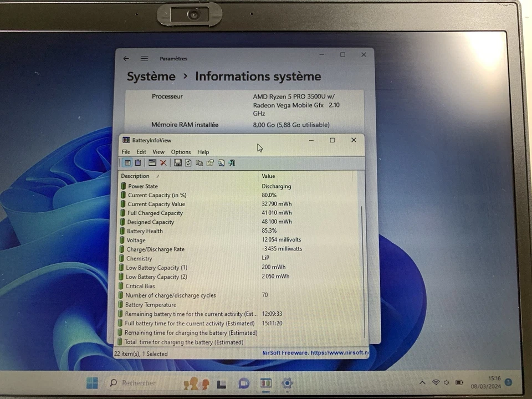The width and height of the screenshot is (532, 399).
Task: Click the red X clear log icon
Action: pyautogui.click(x=163, y=163)
